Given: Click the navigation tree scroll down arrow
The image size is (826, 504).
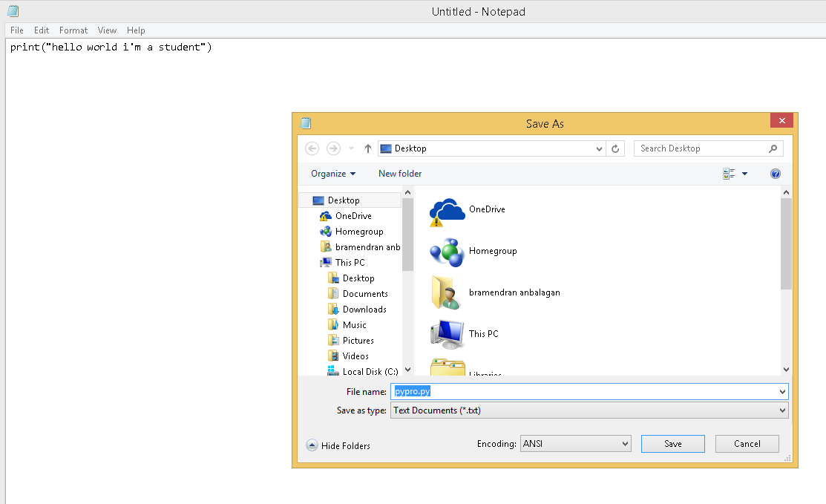Looking at the screenshot, I should coord(407,370).
